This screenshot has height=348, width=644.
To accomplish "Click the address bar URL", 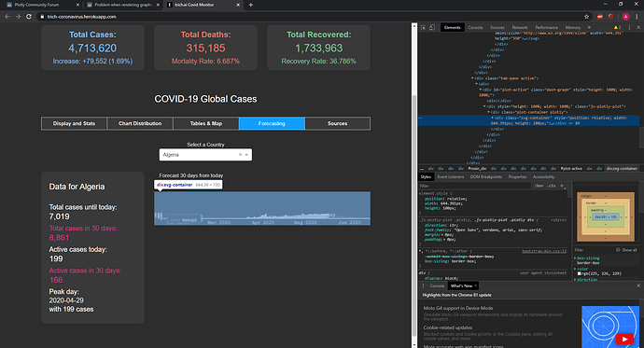I will [x=82, y=17].
